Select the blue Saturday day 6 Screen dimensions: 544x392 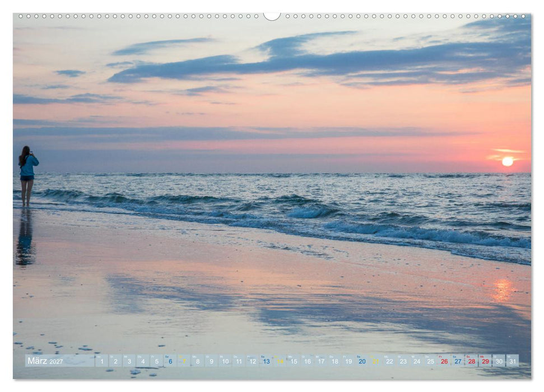pyautogui.click(x=170, y=361)
